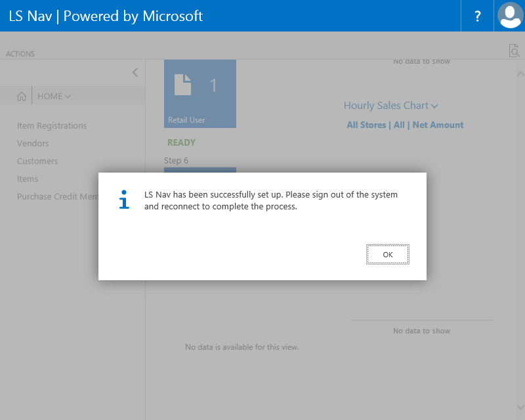This screenshot has width=525, height=420.
Task: Click the Home house icon
Action: click(22, 96)
